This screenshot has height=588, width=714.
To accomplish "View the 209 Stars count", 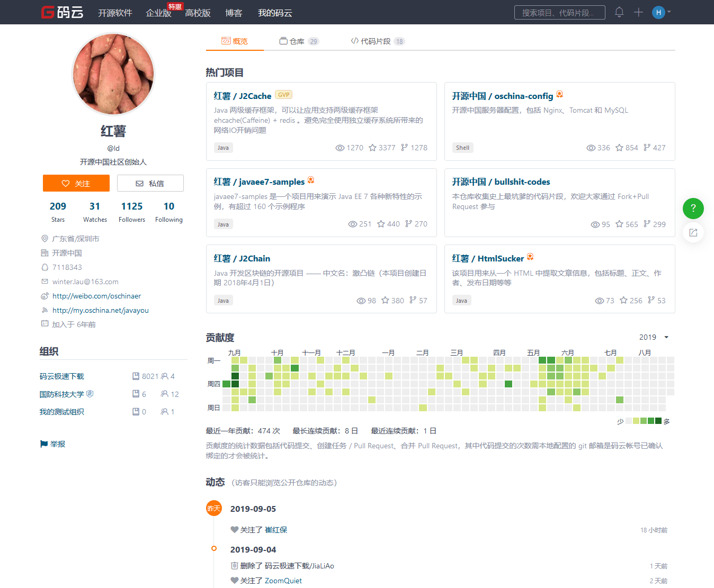I will click(x=58, y=212).
